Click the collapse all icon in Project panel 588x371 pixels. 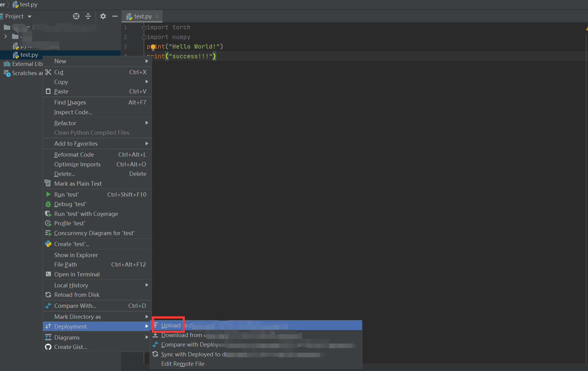(x=88, y=16)
